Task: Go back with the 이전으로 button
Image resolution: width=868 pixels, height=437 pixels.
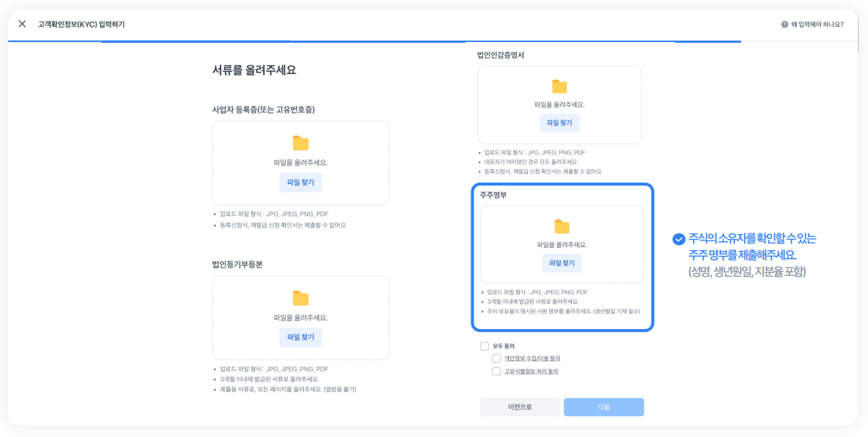Action: [x=519, y=407]
